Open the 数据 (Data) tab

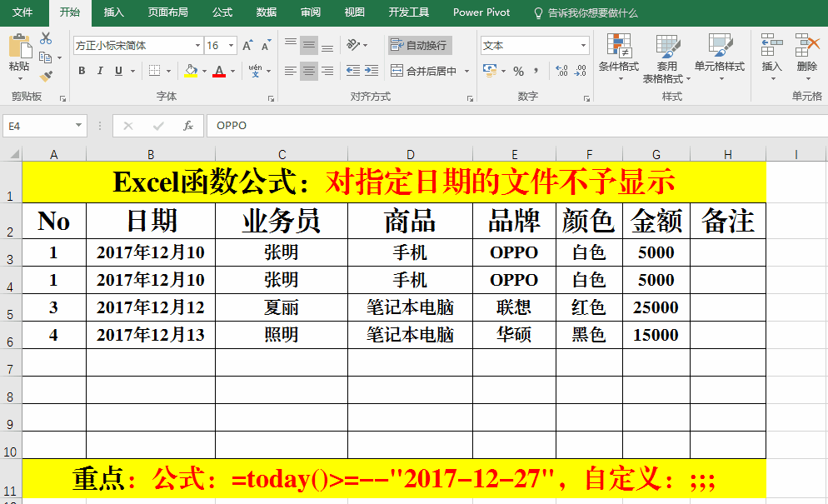266,12
